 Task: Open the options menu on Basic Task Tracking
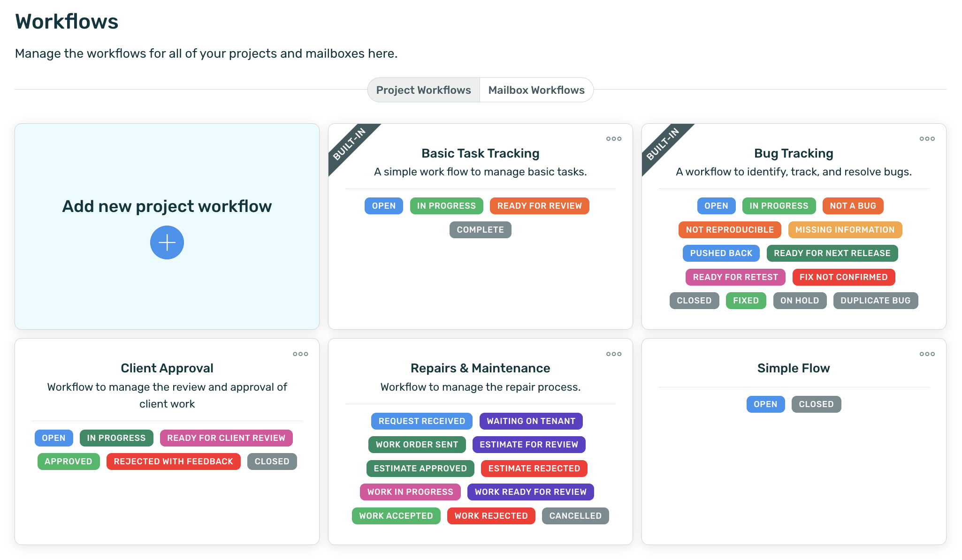613,139
